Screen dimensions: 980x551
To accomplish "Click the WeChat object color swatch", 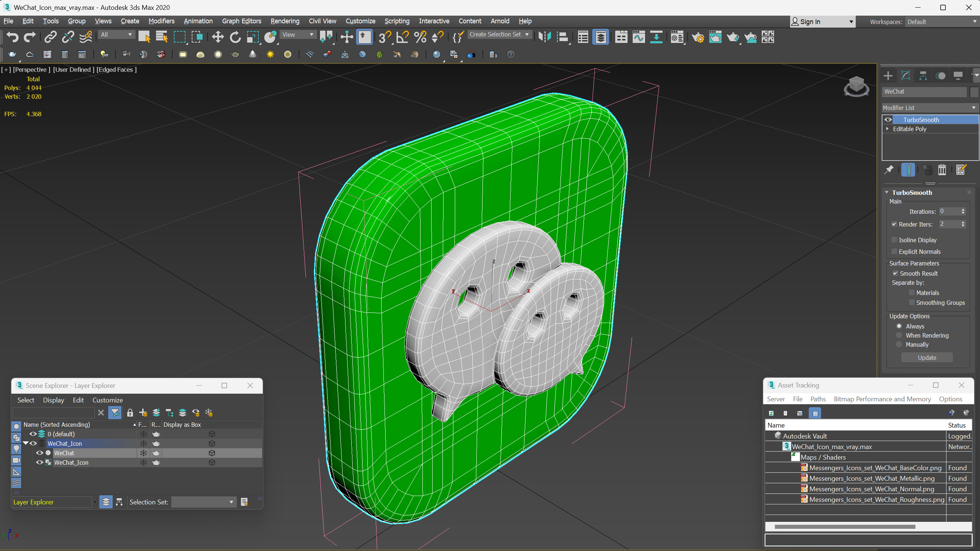I will pos(973,92).
